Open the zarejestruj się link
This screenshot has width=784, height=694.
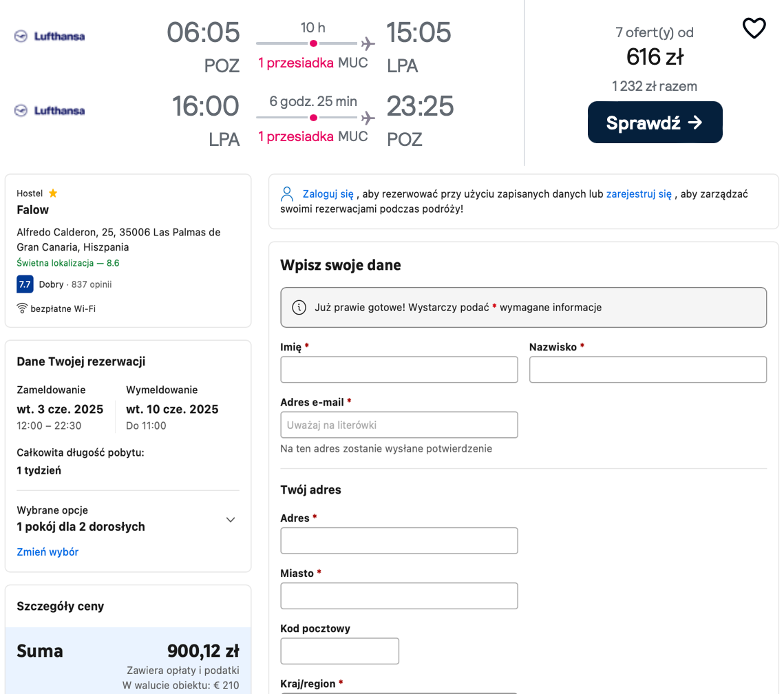[639, 194]
